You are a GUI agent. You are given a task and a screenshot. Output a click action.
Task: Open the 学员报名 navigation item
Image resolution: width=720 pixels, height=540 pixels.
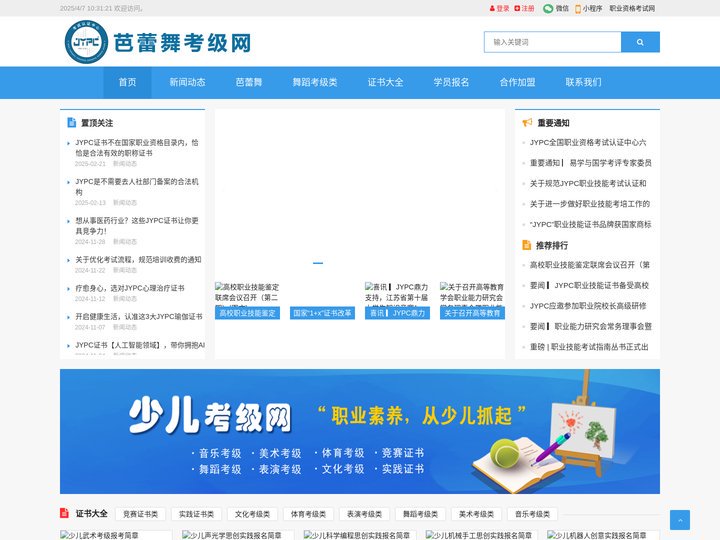click(451, 82)
